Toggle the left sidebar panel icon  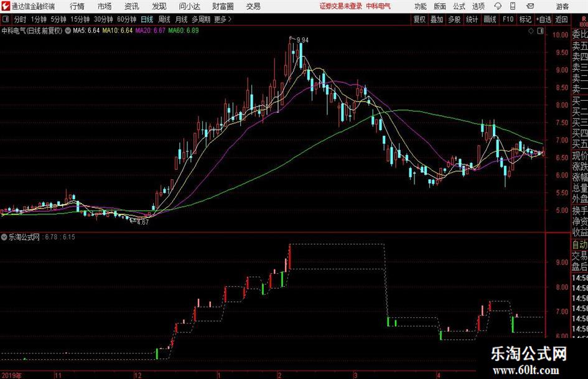click(x=6, y=19)
